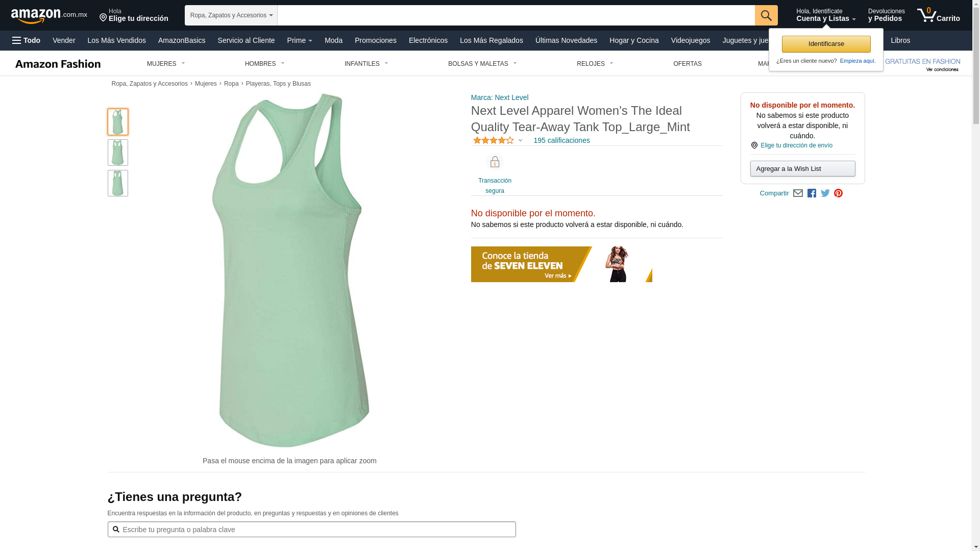
Task: Click Agregar a la Wish List
Action: tap(802, 169)
